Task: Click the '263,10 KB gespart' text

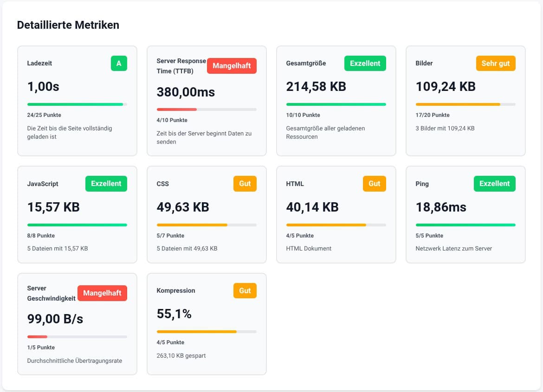Action: pyautogui.click(x=181, y=355)
